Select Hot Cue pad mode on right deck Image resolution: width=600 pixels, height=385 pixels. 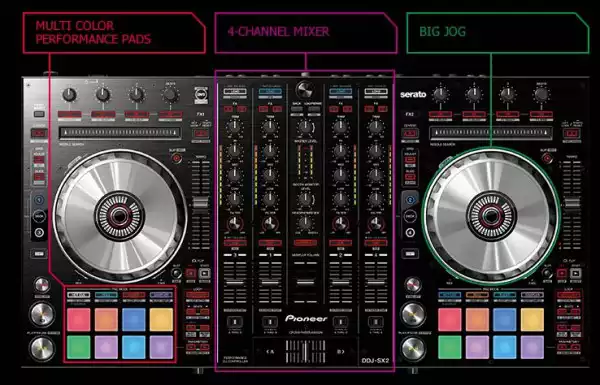click(450, 295)
